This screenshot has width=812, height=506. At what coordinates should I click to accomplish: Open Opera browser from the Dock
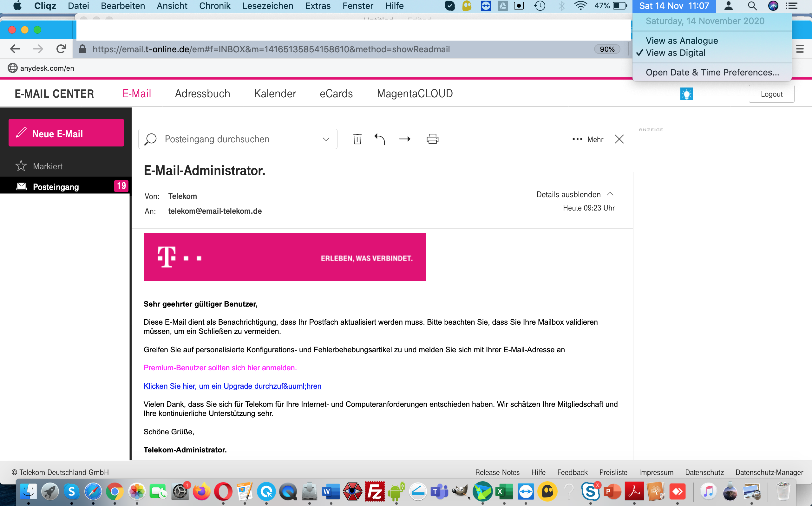click(223, 491)
